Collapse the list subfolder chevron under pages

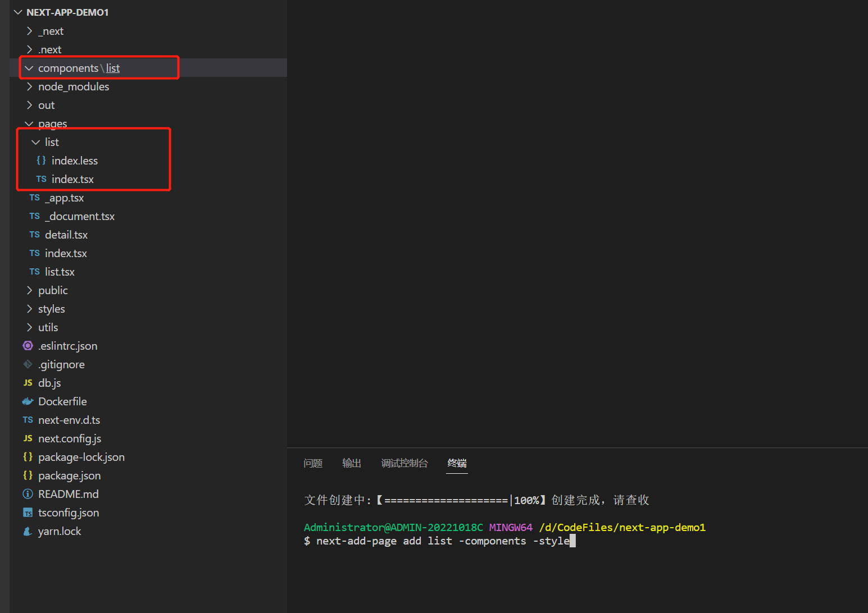point(36,142)
